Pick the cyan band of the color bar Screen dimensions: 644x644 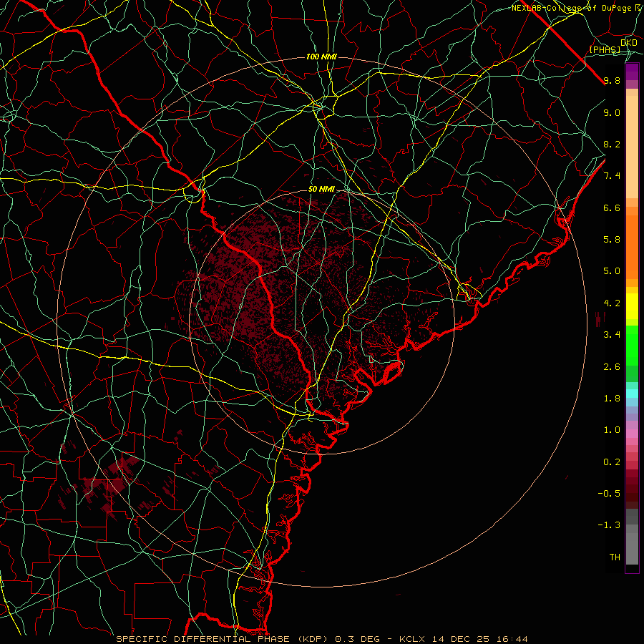(x=632, y=394)
